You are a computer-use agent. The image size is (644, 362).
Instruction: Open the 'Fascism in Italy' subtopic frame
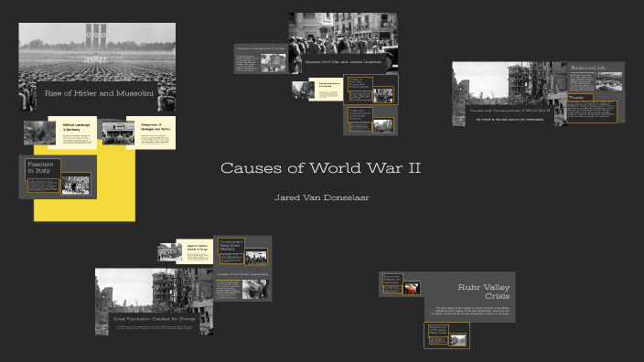pos(58,177)
